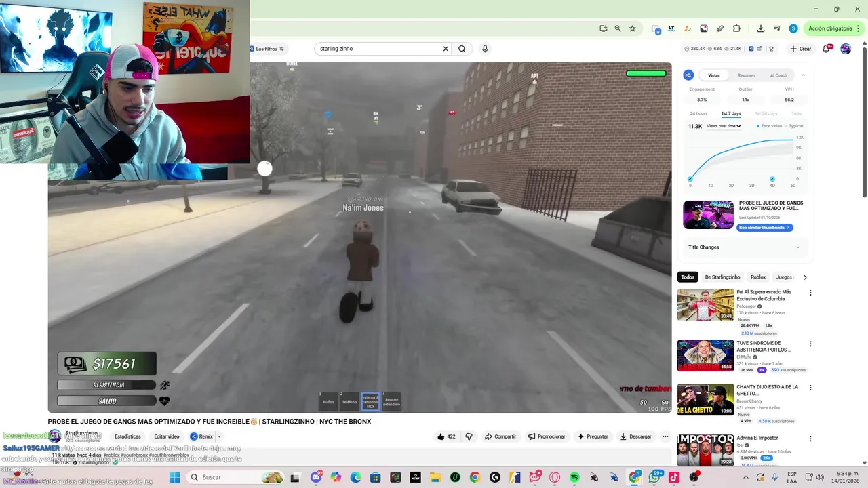Open the media controls playlist icon
Screen dimensions: 868x488
click(x=777, y=28)
